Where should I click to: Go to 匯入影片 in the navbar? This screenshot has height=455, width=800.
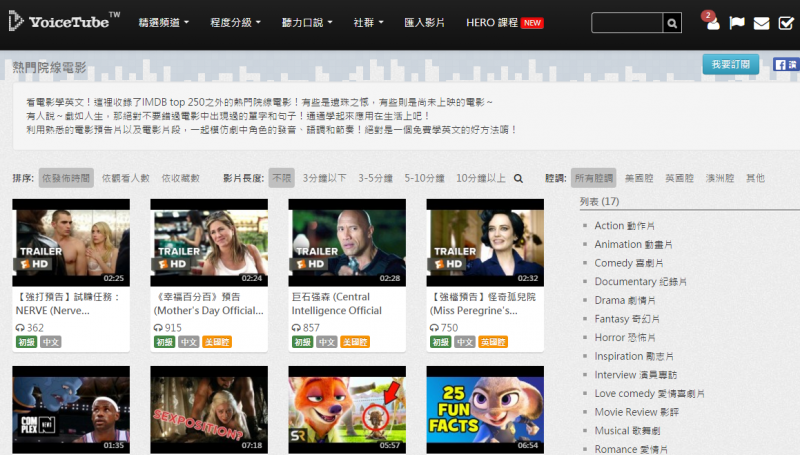point(424,22)
